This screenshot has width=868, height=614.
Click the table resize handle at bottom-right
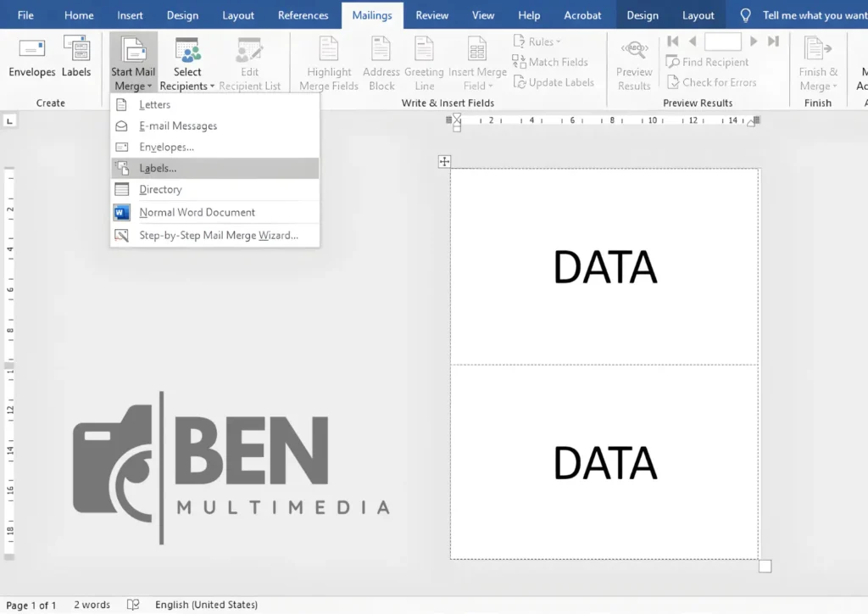point(765,566)
